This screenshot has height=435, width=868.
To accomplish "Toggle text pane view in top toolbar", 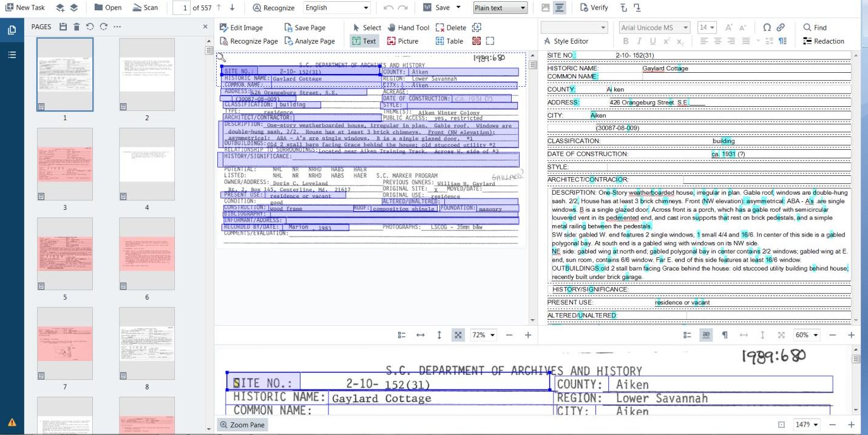I will pyautogui.click(x=559, y=8).
